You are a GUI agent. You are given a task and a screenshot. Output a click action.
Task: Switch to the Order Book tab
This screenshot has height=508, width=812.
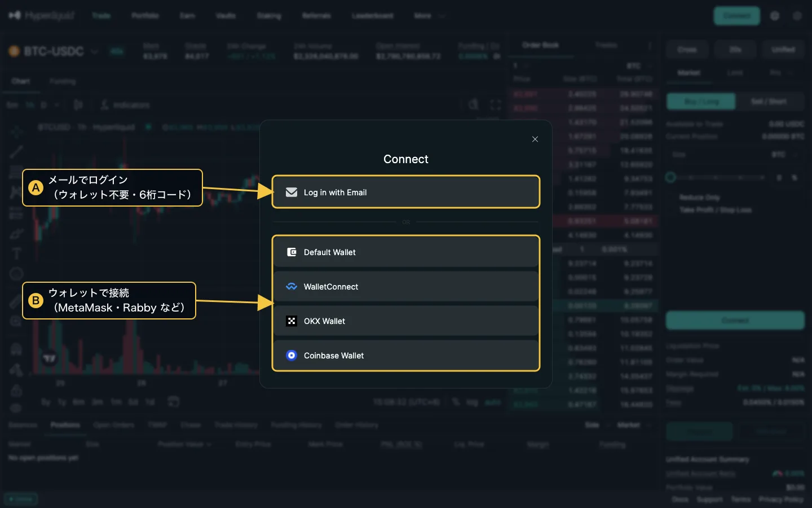(540, 45)
